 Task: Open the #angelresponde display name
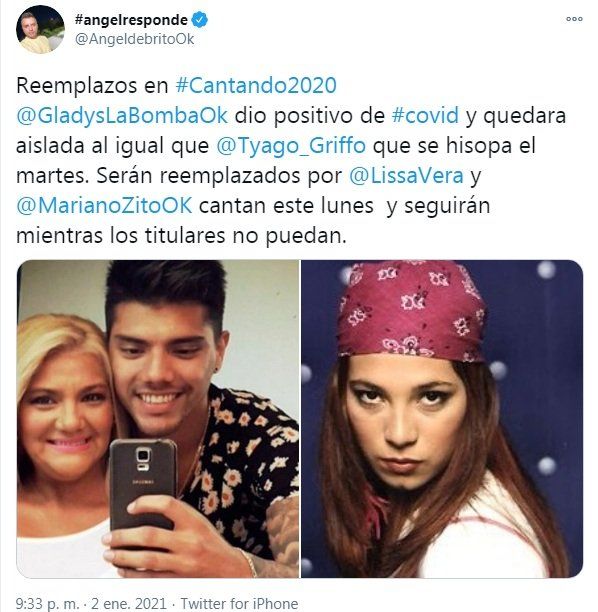(131, 20)
